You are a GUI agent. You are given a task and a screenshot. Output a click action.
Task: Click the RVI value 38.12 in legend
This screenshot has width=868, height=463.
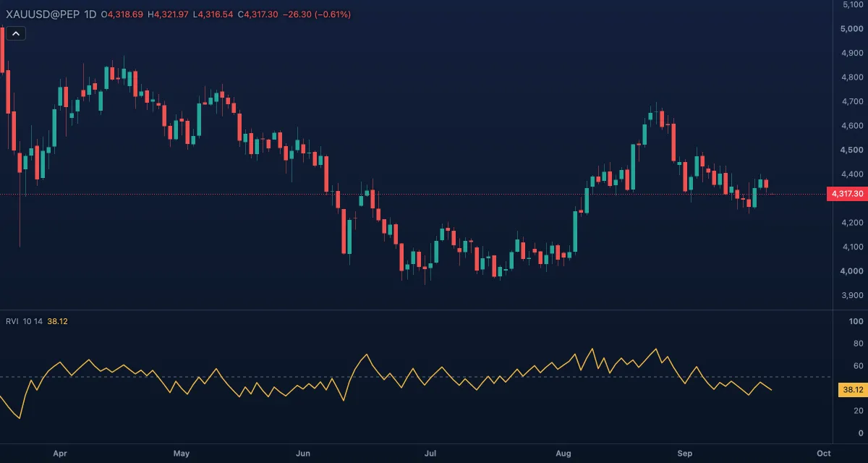tap(57, 321)
